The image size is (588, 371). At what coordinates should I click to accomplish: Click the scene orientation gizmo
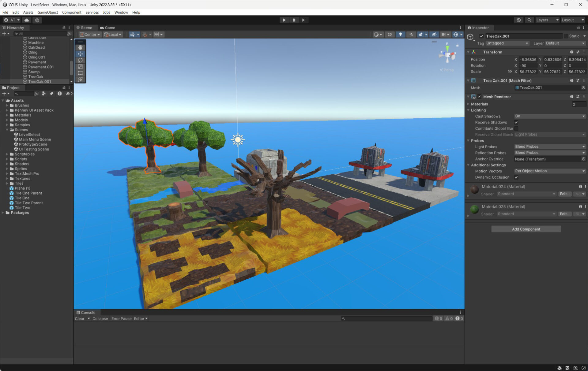[448, 55]
